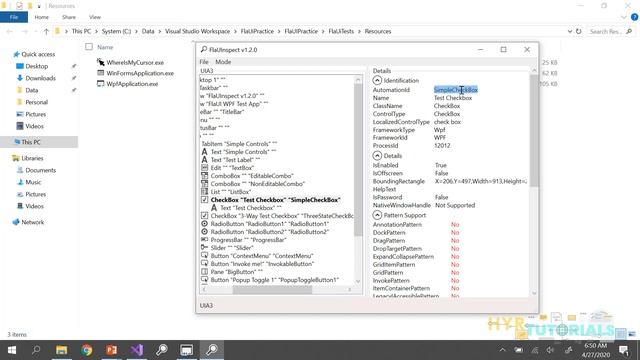The height and width of the screenshot is (360, 640).
Task: Select WhereIsMyCursor.exe file
Action: [x=135, y=62]
